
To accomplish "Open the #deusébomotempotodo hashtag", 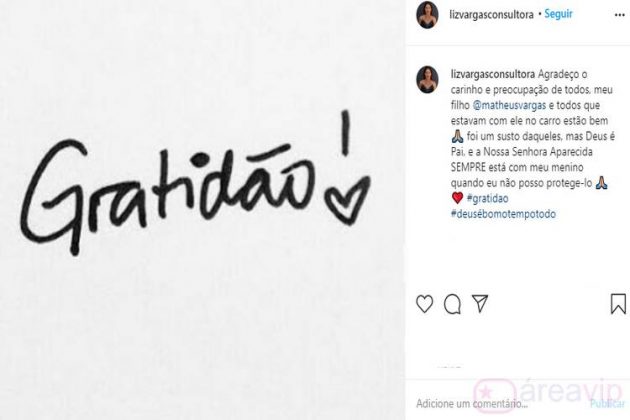I will click(503, 214).
